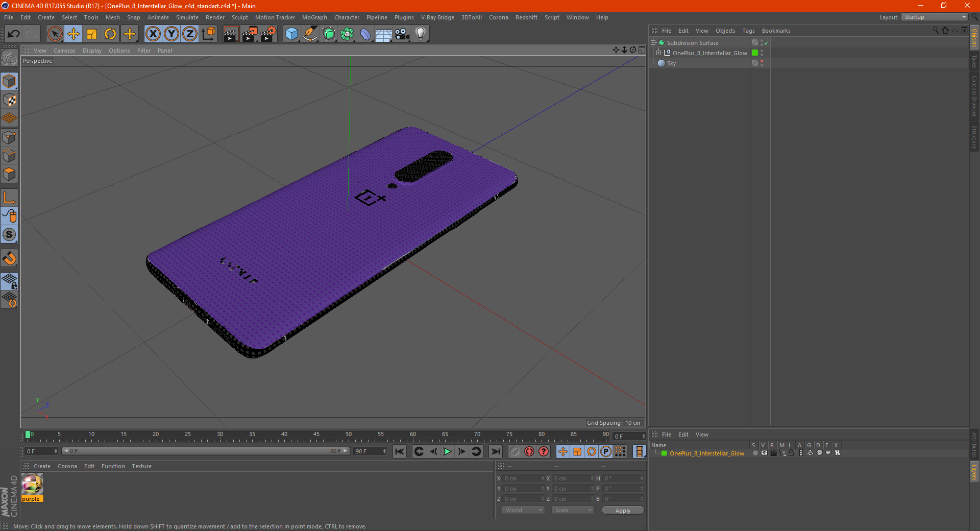Switch to Points mode
The image size is (980, 531).
pos(9,137)
